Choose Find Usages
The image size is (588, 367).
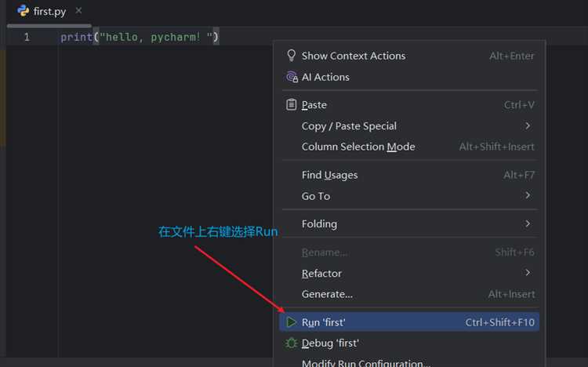(x=409, y=175)
